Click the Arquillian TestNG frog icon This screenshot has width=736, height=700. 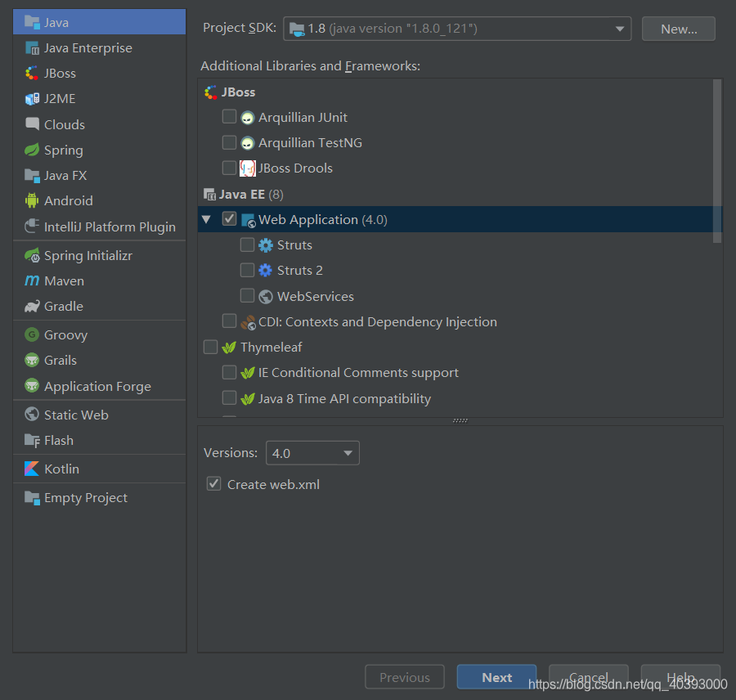coord(247,143)
